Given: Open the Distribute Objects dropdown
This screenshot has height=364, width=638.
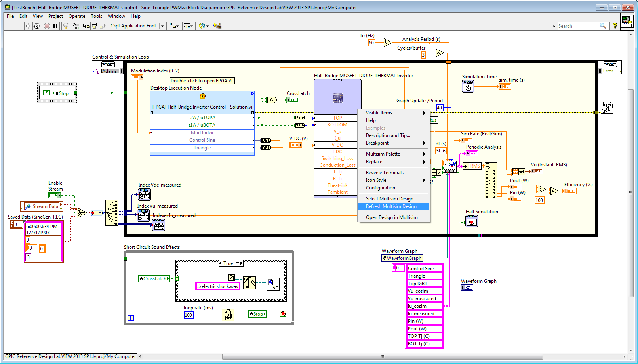Looking at the screenshot, I should (x=189, y=26).
